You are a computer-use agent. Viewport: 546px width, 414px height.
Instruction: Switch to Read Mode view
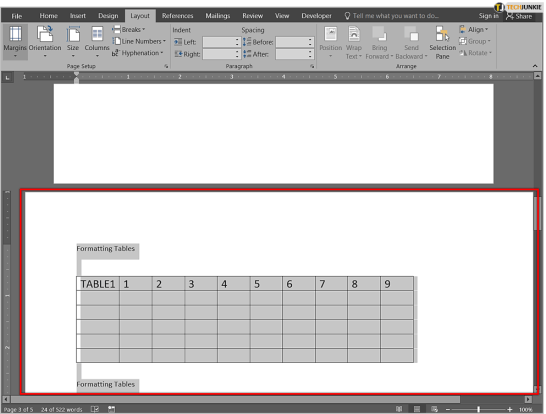coord(399,409)
